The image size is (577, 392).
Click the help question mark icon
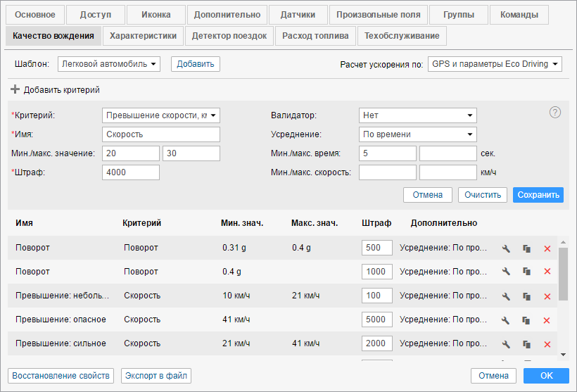[555, 112]
